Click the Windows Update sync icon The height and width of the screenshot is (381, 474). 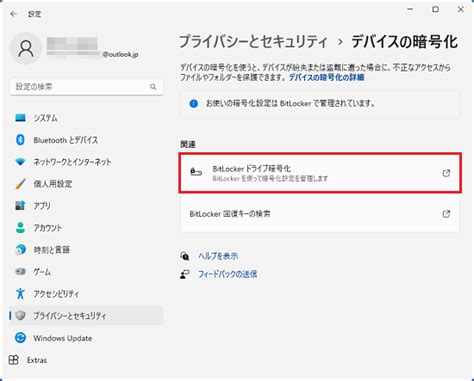point(20,338)
